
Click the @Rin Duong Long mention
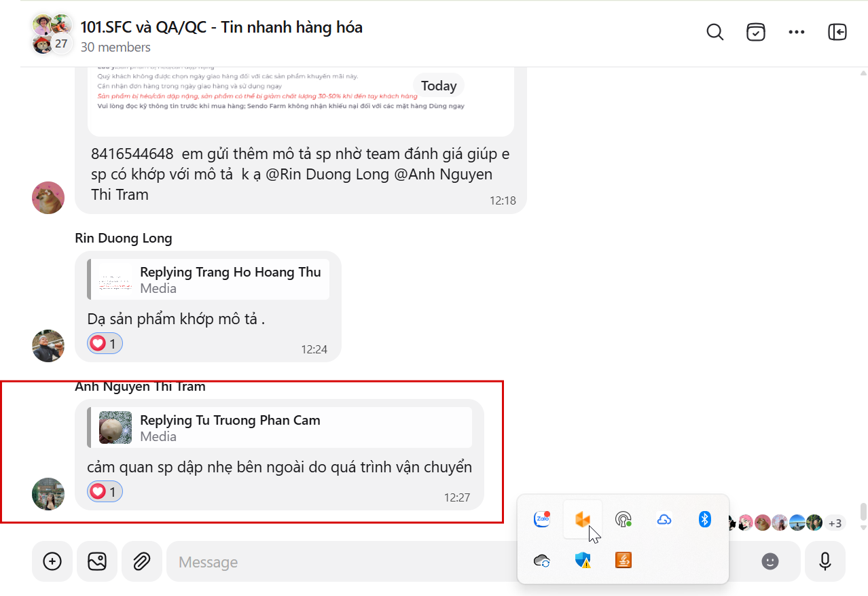pos(327,174)
